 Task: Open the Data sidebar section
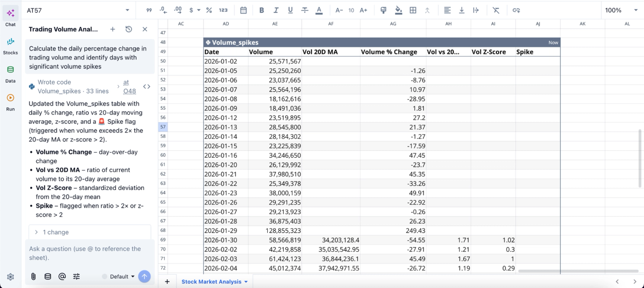[x=11, y=74]
